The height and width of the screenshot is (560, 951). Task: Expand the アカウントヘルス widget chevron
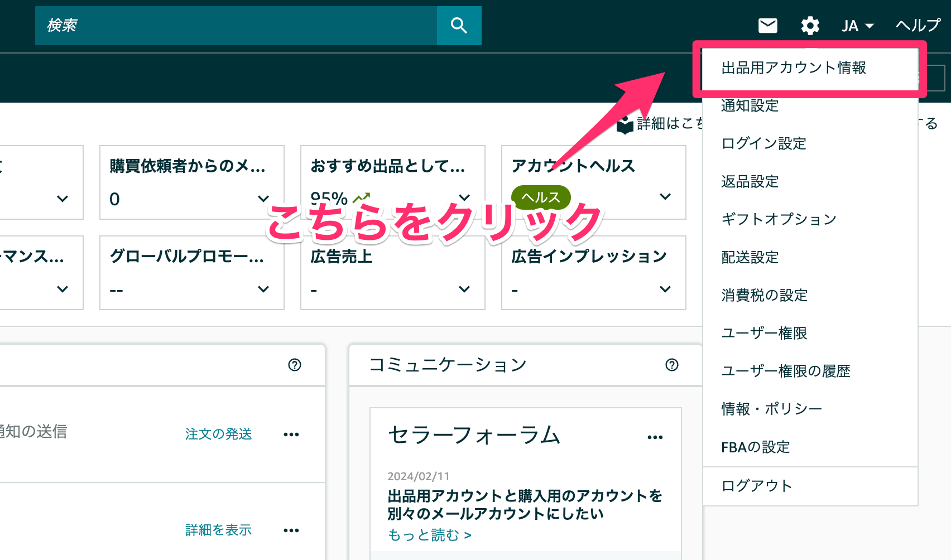[665, 196]
